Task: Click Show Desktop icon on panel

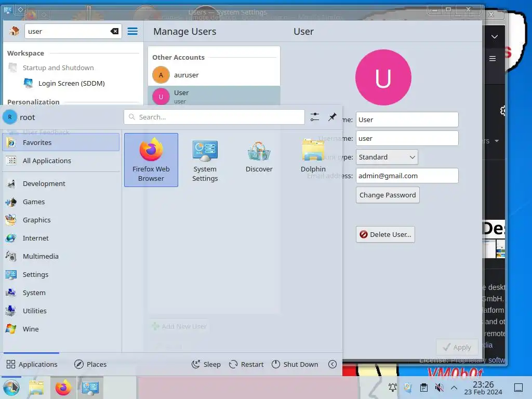Action: point(518,387)
